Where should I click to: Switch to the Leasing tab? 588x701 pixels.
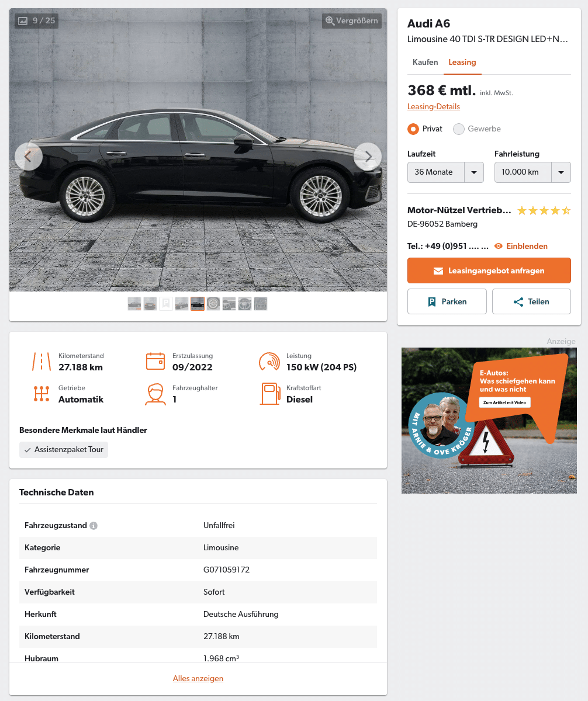[x=462, y=63]
